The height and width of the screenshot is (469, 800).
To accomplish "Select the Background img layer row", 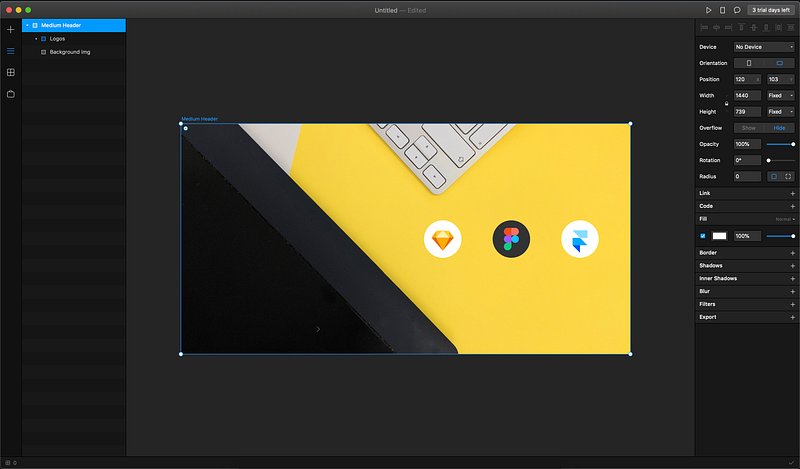I will click(74, 52).
